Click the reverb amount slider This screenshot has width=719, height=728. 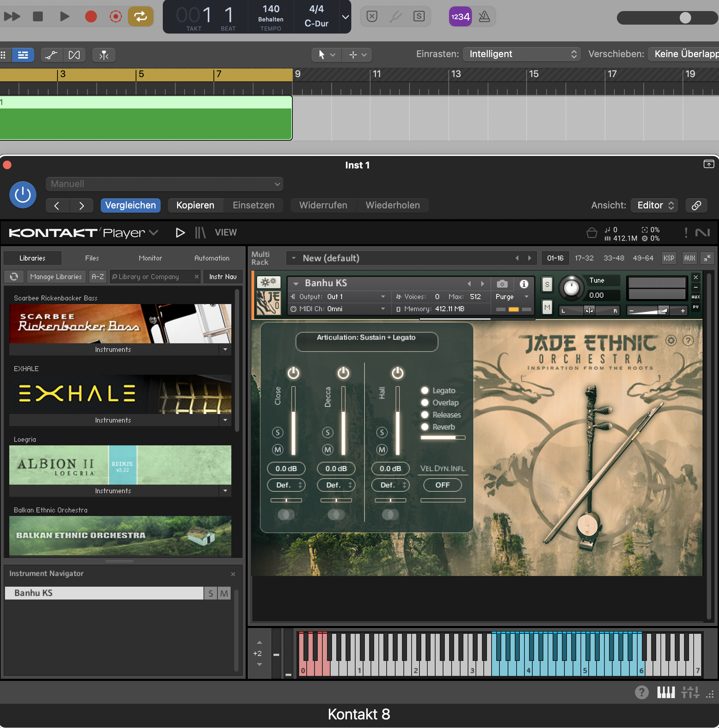point(443,438)
